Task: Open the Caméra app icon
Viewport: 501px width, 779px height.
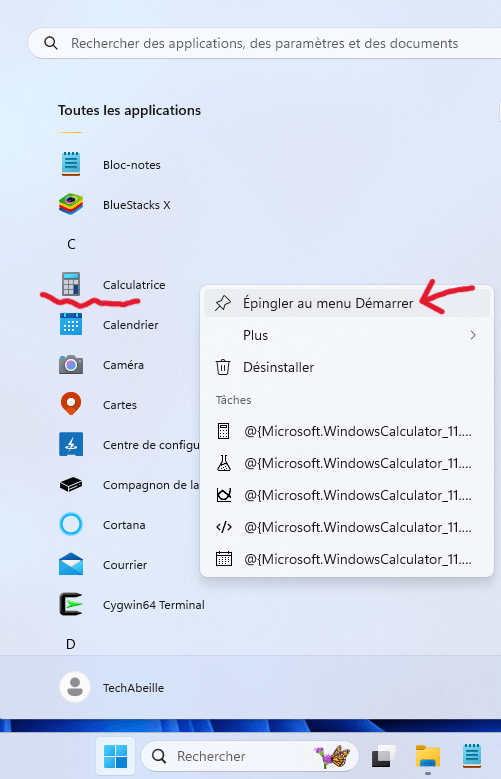Action: [71, 365]
